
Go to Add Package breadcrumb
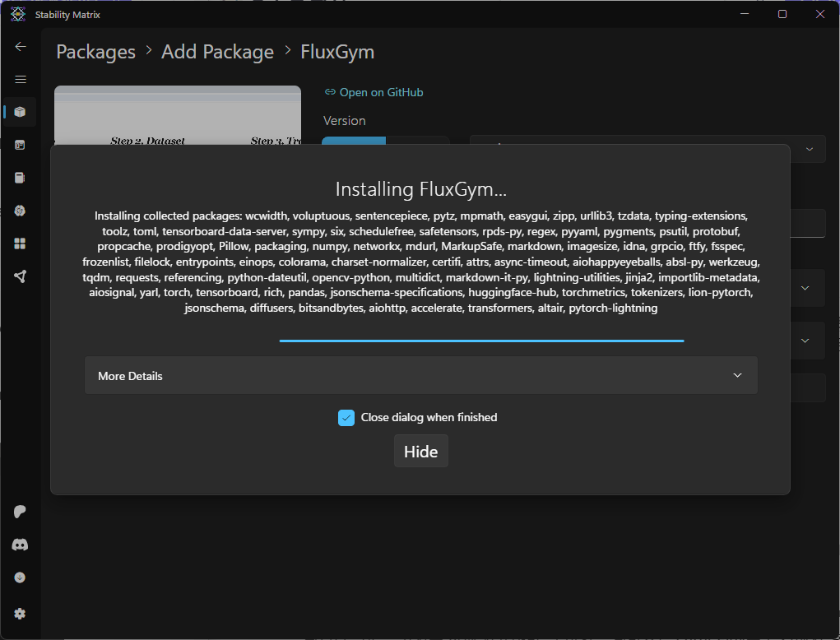click(x=217, y=52)
